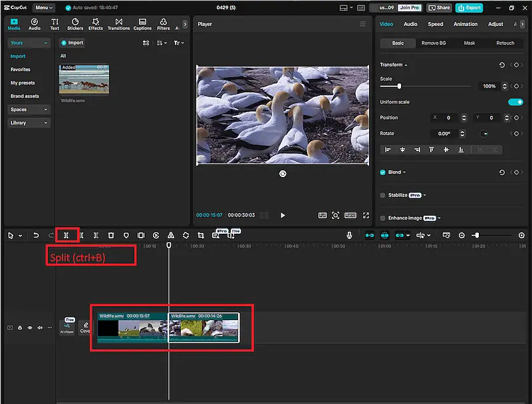Click the Export button
The width and height of the screenshot is (532, 404).
point(469,7)
